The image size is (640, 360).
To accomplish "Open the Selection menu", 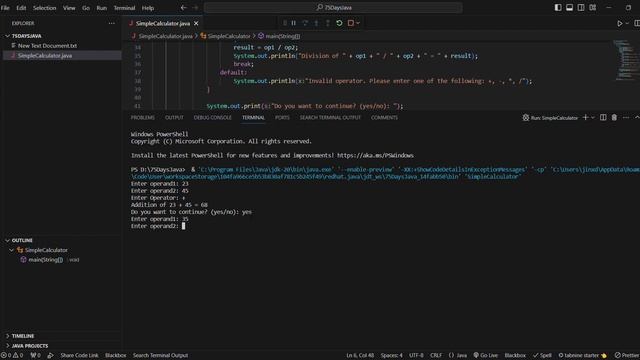I will (x=44, y=8).
